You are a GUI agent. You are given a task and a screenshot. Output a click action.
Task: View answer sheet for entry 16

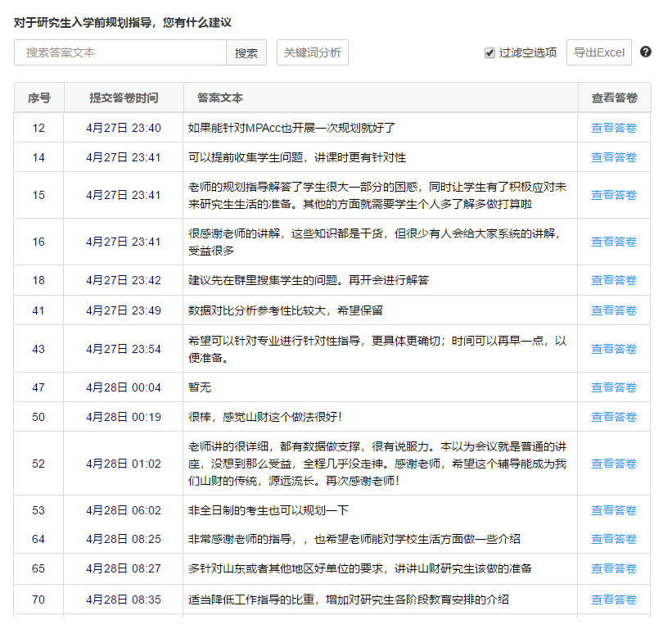click(x=614, y=242)
